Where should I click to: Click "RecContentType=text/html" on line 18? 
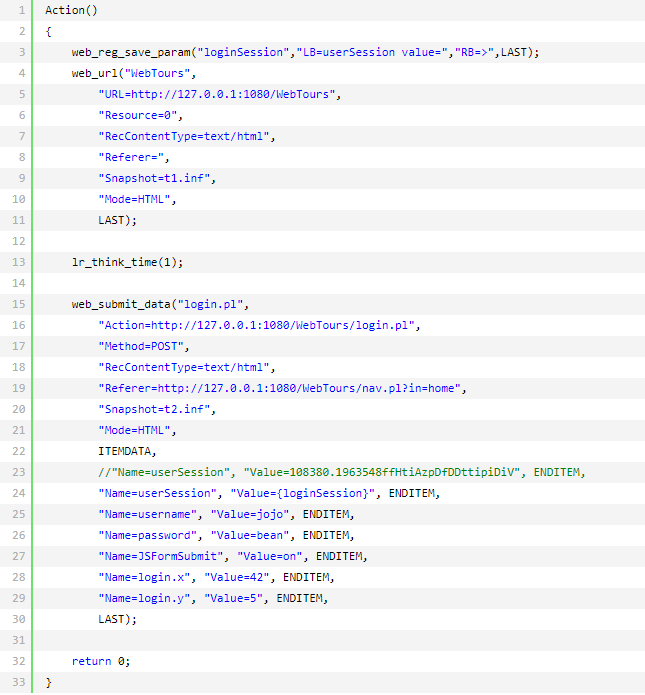[184, 367]
